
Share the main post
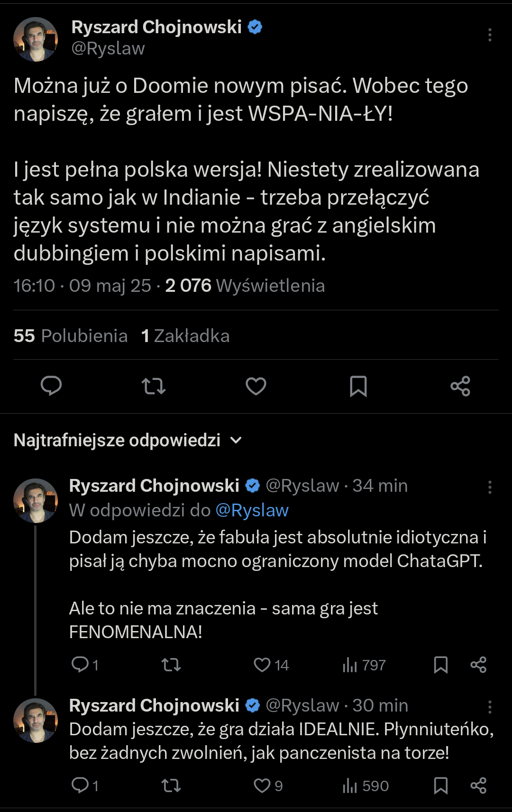460,386
